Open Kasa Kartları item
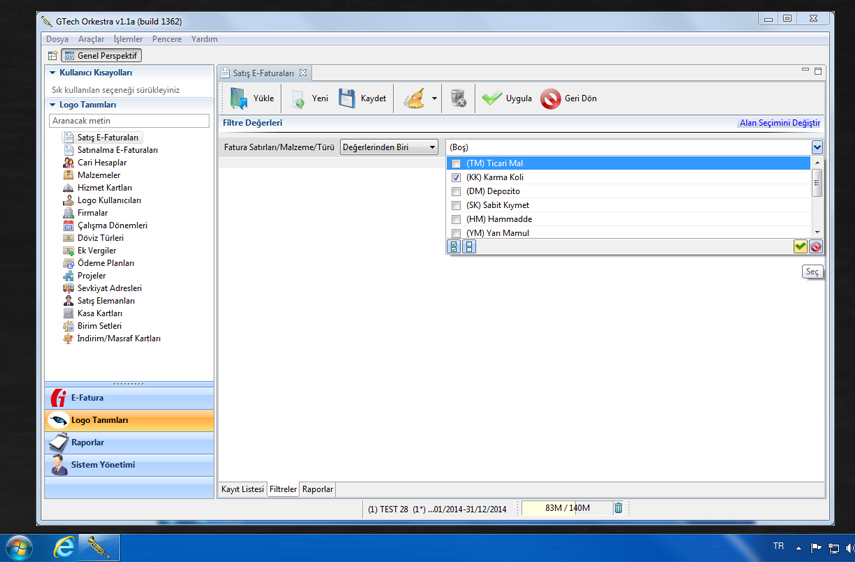The width and height of the screenshot is (855, 562). coord(99,313)
